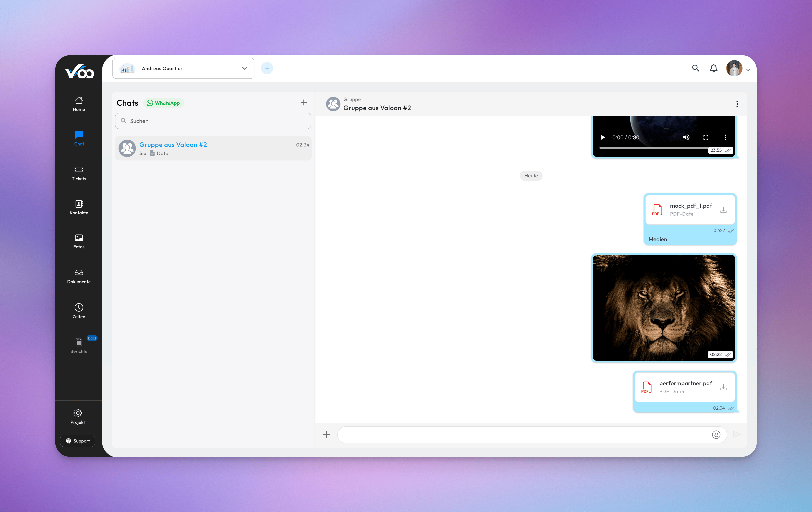The image size is (812, 512).
Task: Open Dokumente from the sidebar
Action: (x=79, y=276)
